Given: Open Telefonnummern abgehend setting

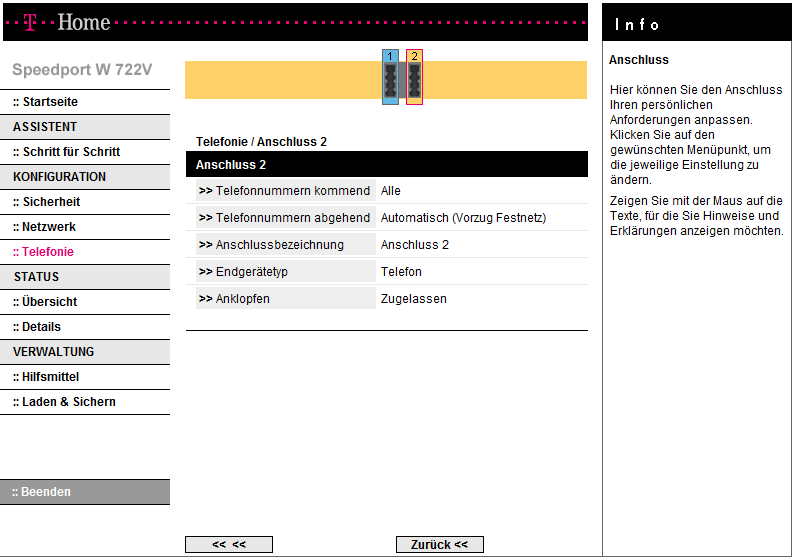Looking at the screenshot, I should coord(285,218).
